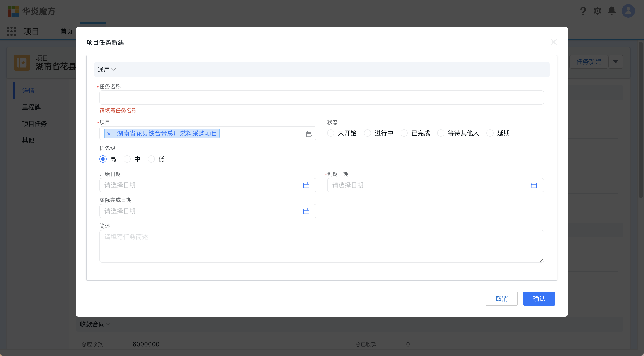This screenshot has height=356, width=644.
Task: Open the app launcher grid
Action: [x=11, y=31]
